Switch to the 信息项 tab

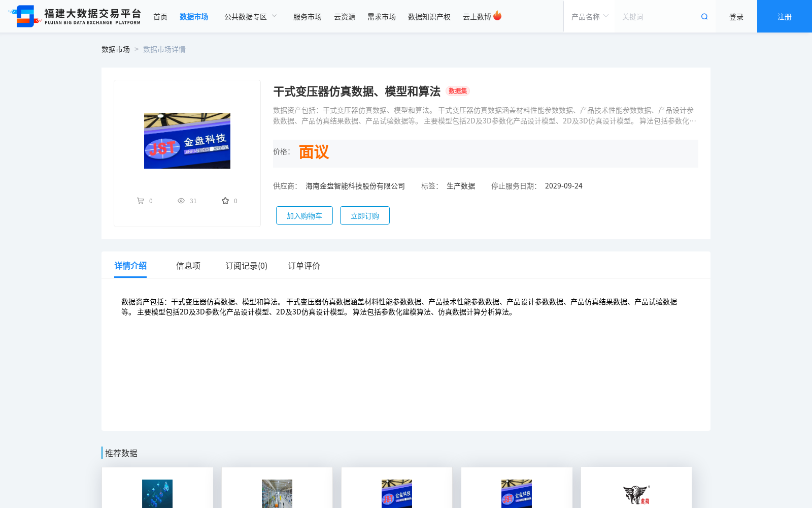(188, 266)
